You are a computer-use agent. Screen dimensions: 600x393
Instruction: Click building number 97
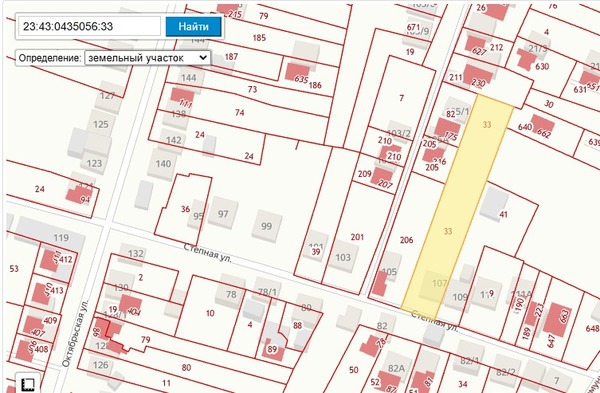(223, 214)
